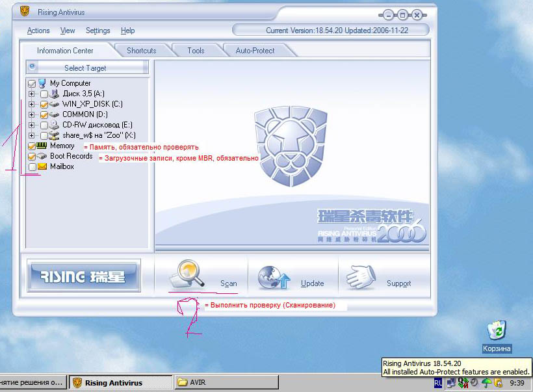Viewport: 533px width, 392px height.
Task: Open the View menu
Action: 68,31
